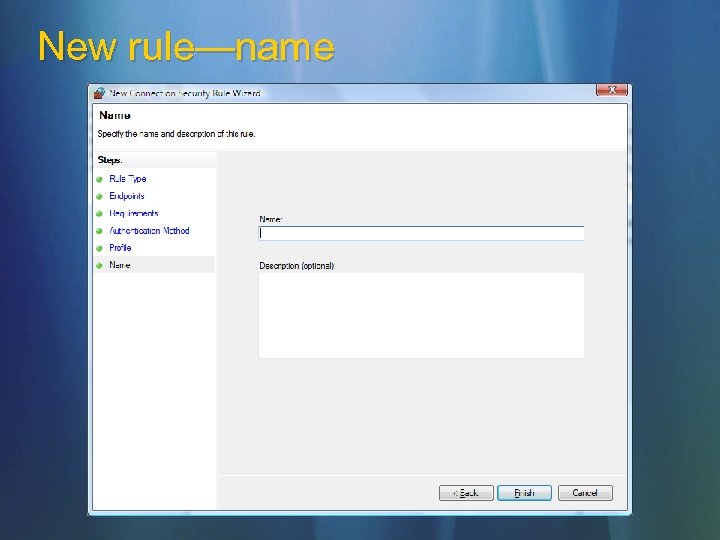720x540 pixels.
Task: Open the Authentication Method step
Action: pos(149,231)
